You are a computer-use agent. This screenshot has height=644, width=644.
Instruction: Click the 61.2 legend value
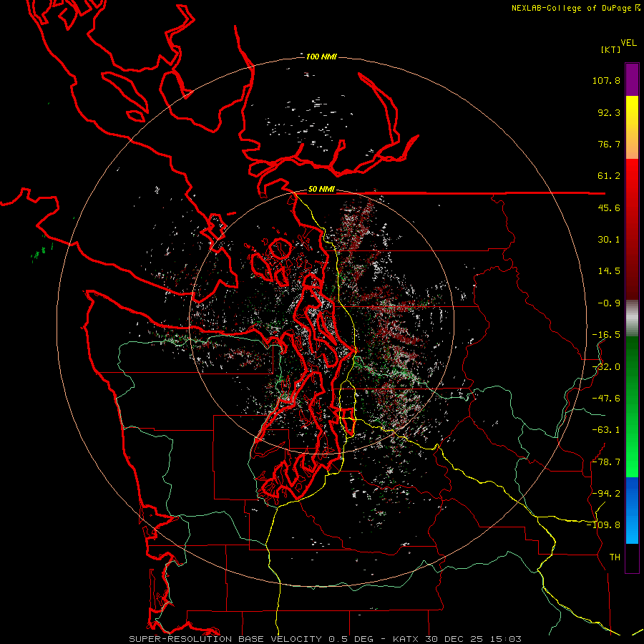pyautogui.click(x=609, y=176)
